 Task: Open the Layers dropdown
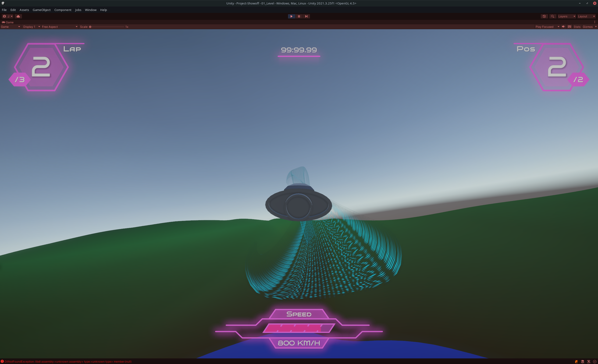pos(566,16)
